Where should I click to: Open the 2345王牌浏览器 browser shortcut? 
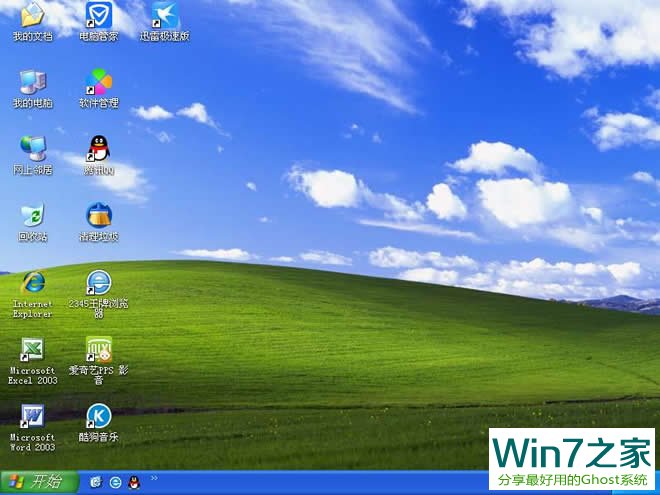(98, 284)
